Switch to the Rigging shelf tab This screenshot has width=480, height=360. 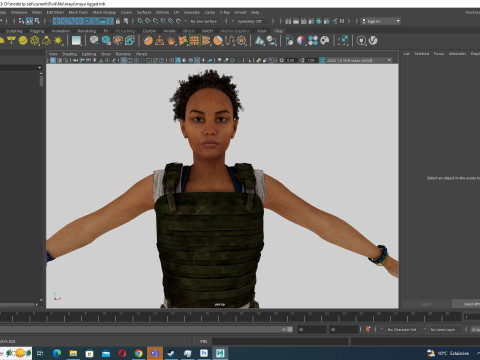[x=37, y=31]
